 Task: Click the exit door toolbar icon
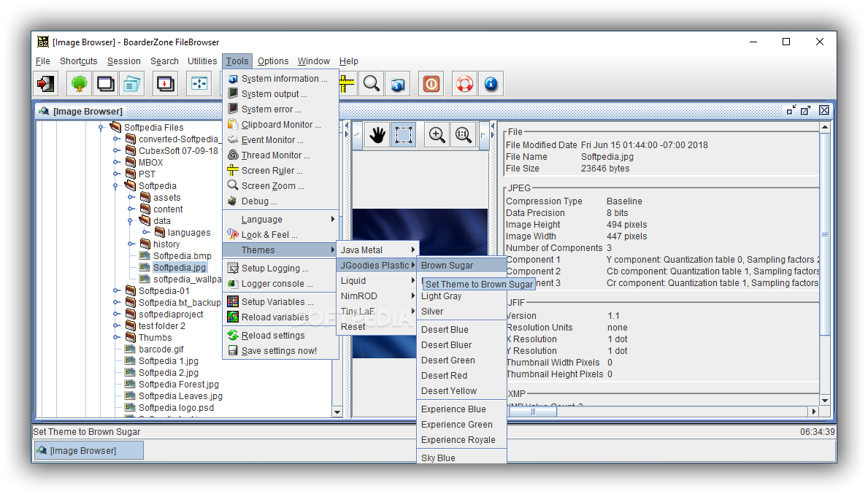click(x=45, y=84)
